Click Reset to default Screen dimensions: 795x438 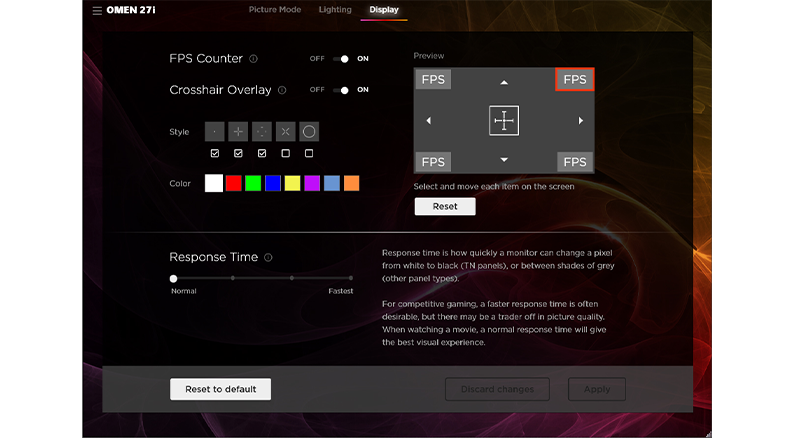click(221, 389)
